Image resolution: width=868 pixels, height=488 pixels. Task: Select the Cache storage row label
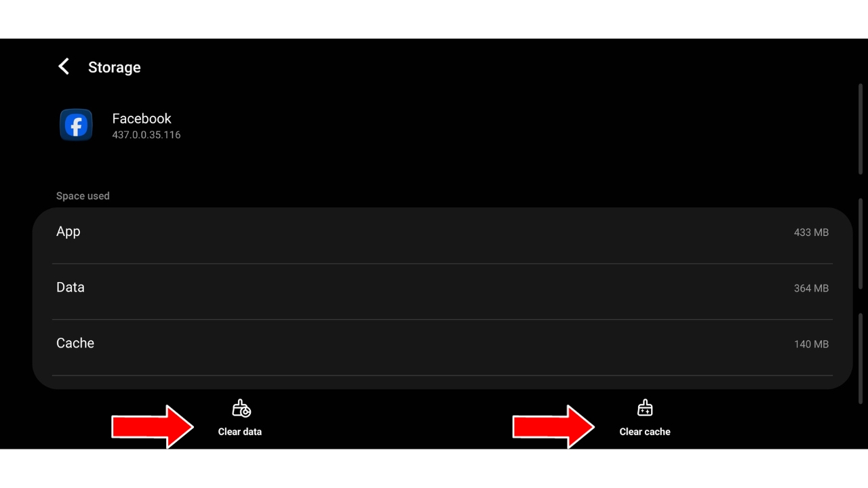coord(75,343)
